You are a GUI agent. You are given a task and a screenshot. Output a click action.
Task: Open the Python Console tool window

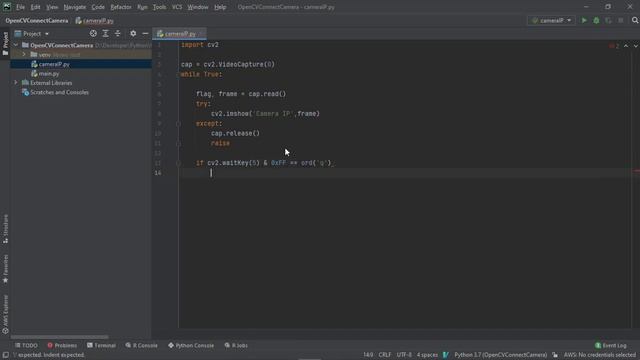click(x=191, y=345)
